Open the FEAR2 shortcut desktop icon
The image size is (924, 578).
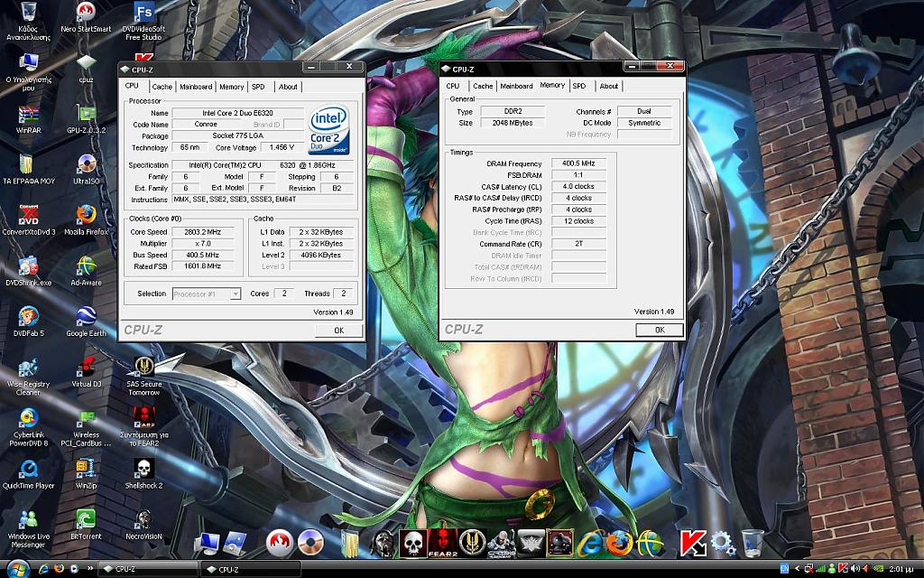tap(143, 427)
